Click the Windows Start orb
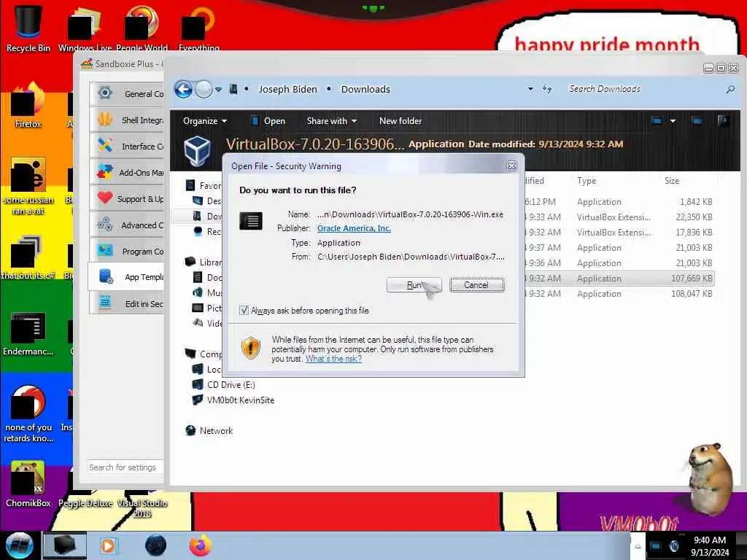747x560 pixels. pyautogui.click(x=20, y=545)
